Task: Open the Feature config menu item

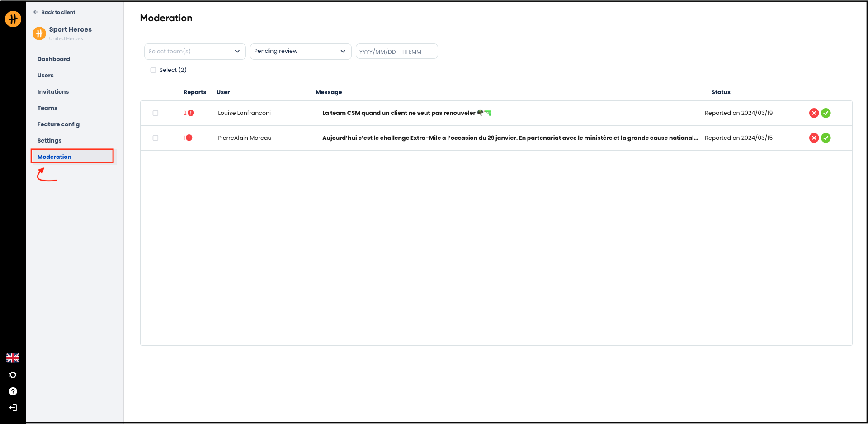Action: (58, 124)
